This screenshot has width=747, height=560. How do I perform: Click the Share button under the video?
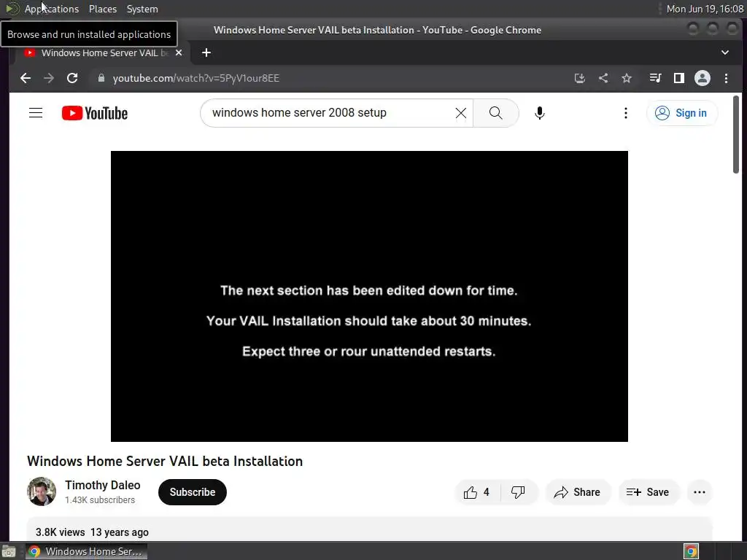pyautogui.click(x=578, y=492)
